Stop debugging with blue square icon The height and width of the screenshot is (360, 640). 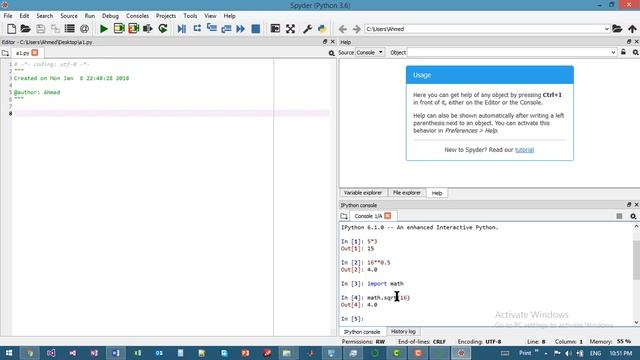coord(256,29)
